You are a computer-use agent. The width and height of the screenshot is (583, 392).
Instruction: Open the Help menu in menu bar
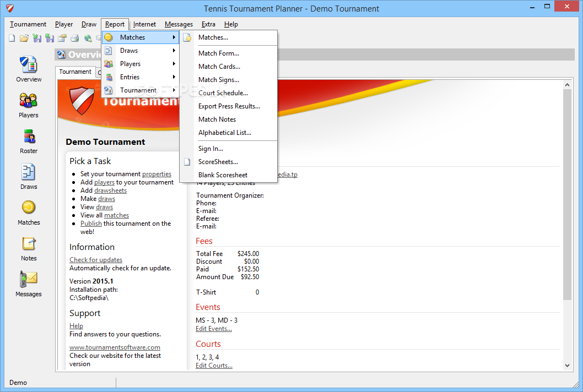[x=231, y=24]
